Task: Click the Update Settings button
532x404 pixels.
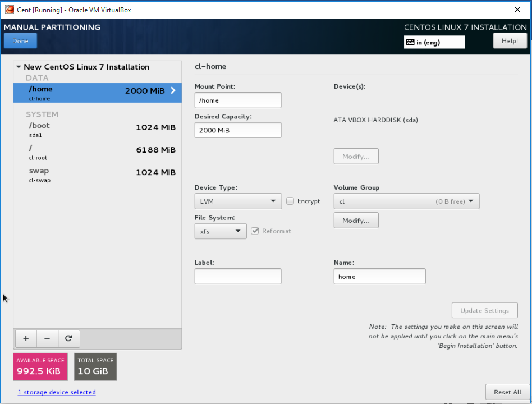Action: pyautogui.click(x=484, y=310)
